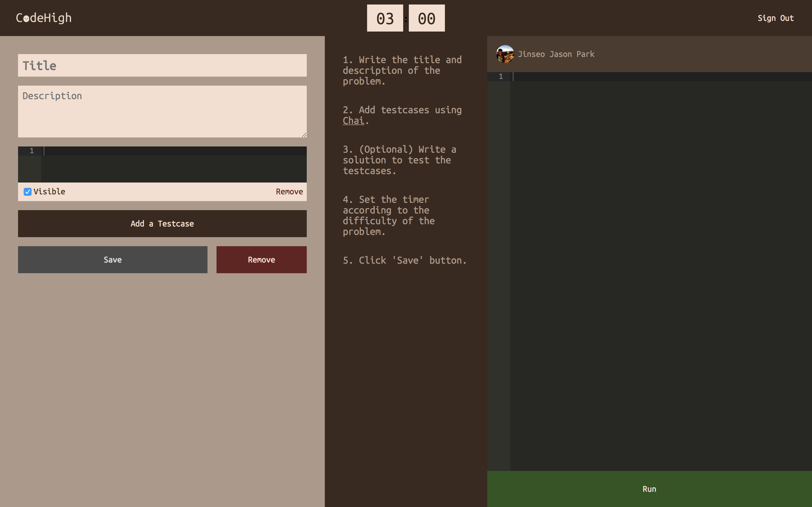Click the red Remove problem button
This screenshot has width=812, height=507.
click(x=261, y=260)
